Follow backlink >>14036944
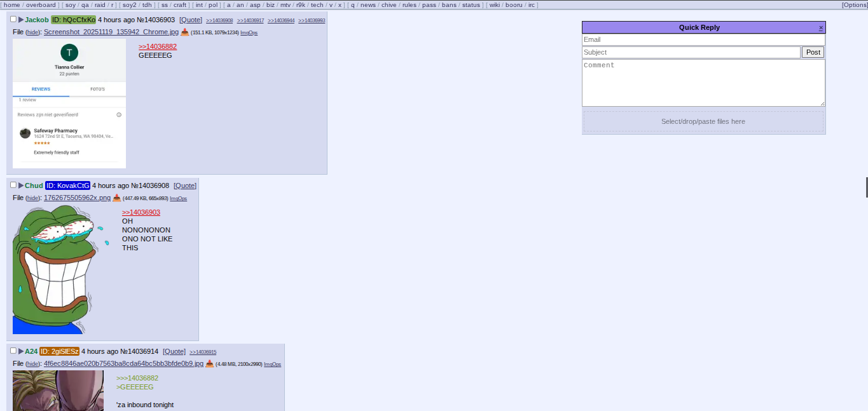The width and height of the screenshot is (868, 411). pos(281,20)
